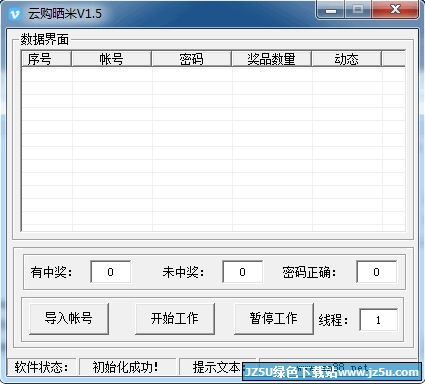The width and height of the screenshot is (425, 384).
Task: Click the 初始化成功! status text
Action: (x=125, y=367)
